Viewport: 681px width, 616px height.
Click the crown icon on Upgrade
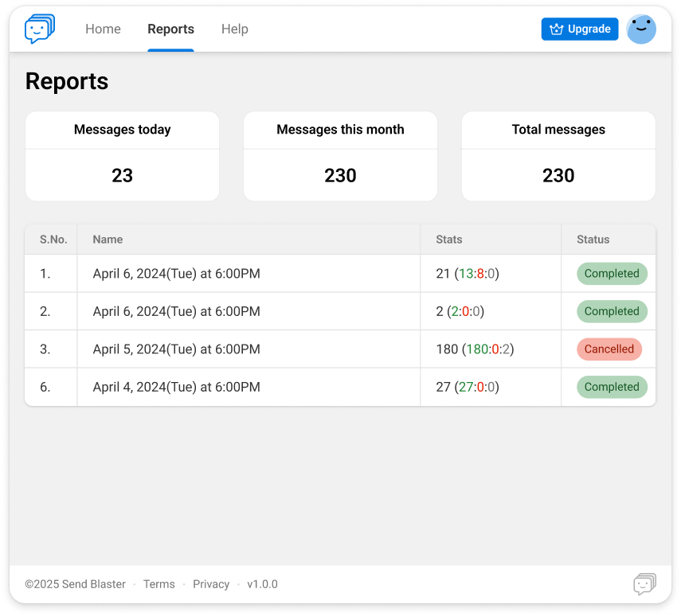click(x=556, y=29)
